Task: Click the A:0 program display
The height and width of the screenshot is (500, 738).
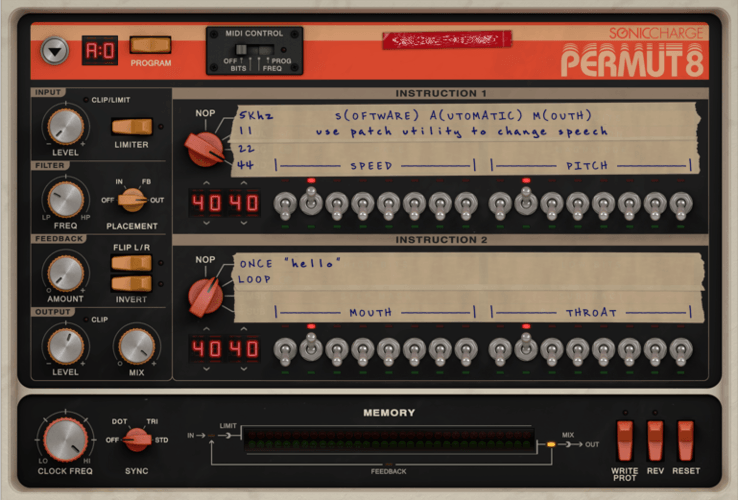Action: [x=100, y=50]
